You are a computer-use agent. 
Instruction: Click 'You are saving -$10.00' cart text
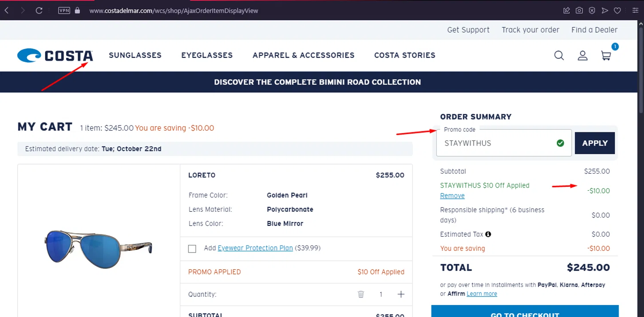174,128
